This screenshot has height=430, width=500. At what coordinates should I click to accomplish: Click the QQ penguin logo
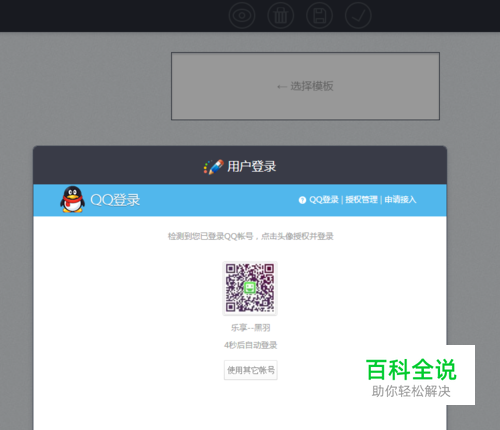click(x=72, y=199)
